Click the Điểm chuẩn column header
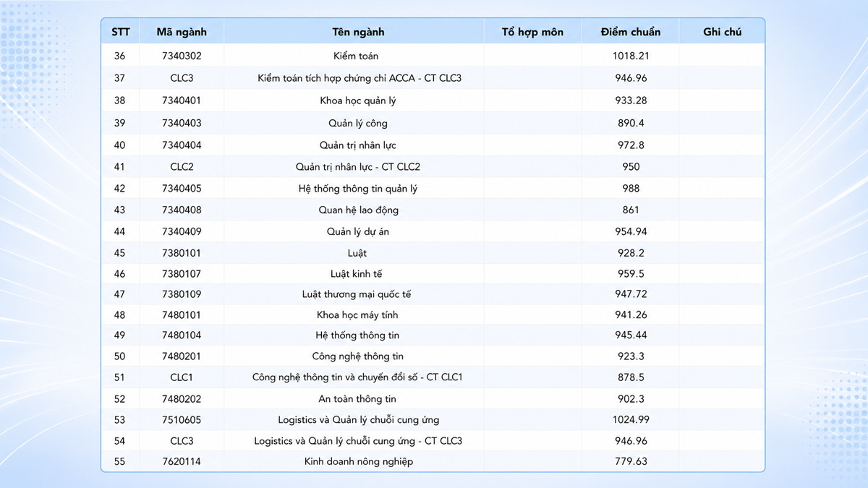868x488 pixels. [x=630, y=32]
